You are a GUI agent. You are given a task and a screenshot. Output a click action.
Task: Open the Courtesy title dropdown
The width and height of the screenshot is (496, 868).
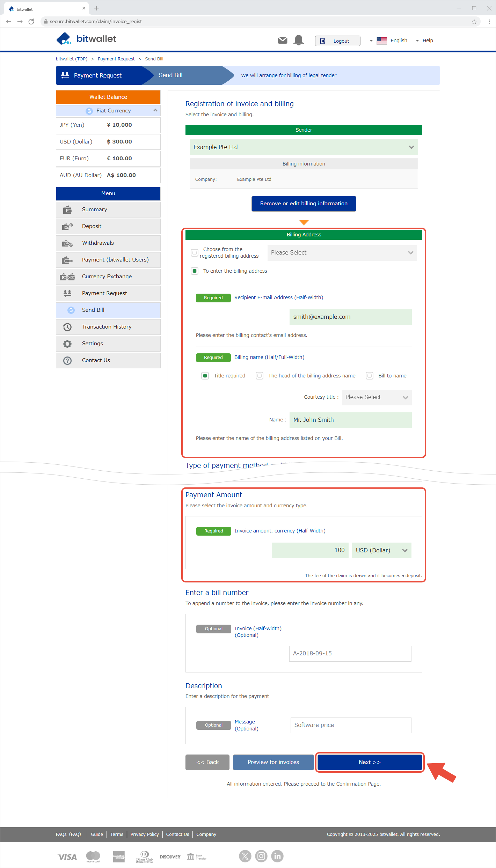tap(377, 397)
